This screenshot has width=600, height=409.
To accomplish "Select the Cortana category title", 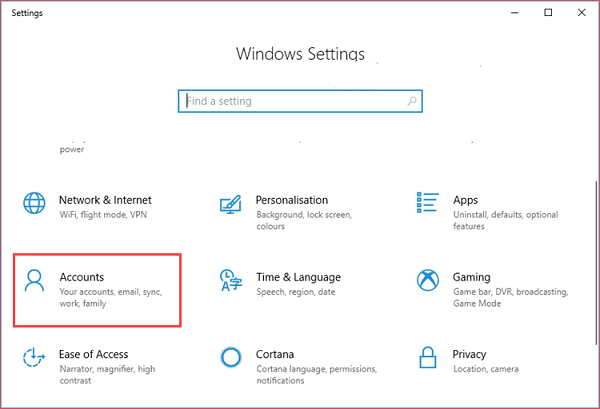I will click(x=275, y=354).
